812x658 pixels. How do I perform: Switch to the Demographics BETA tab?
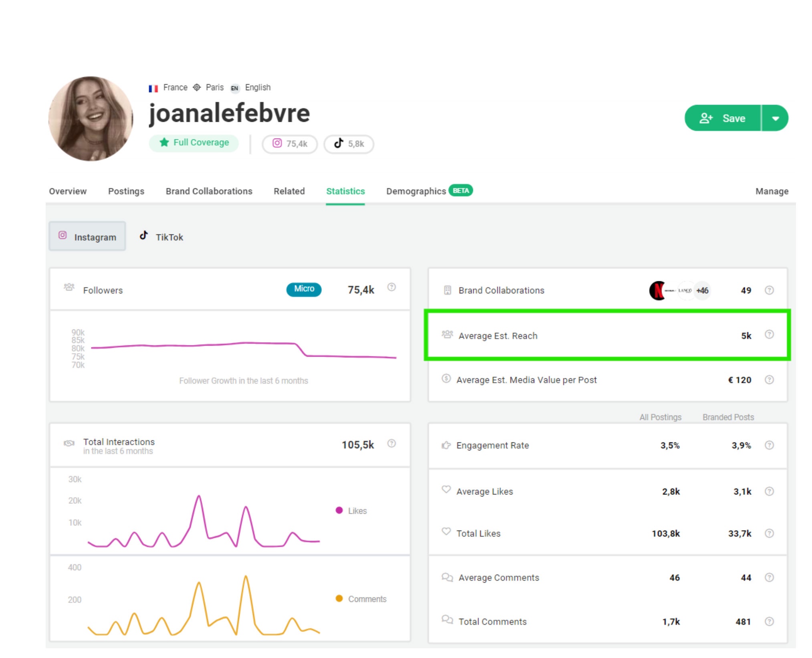(416, 191)
